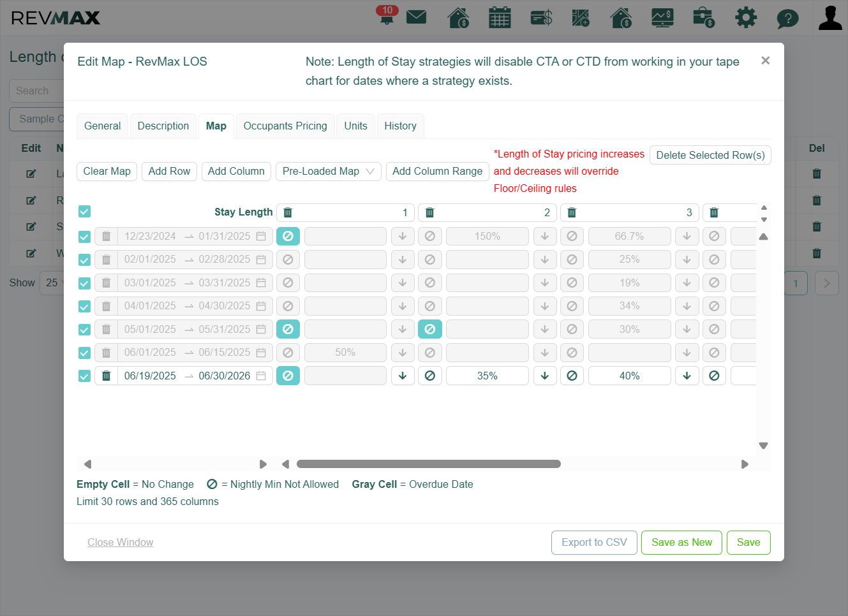Uncheck the 12/23/2024 row checkbox
The width and height of the screenshot is (848, 616).
[x=84, y=237]
